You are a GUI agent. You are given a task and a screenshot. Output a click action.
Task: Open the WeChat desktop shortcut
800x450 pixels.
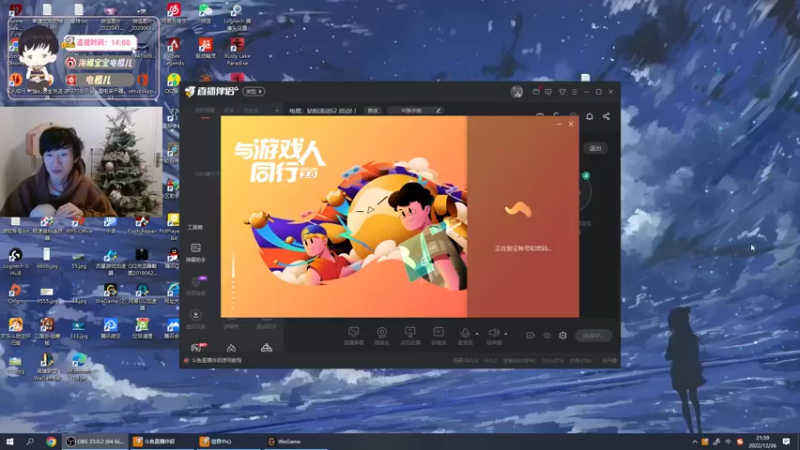(205, 13)
